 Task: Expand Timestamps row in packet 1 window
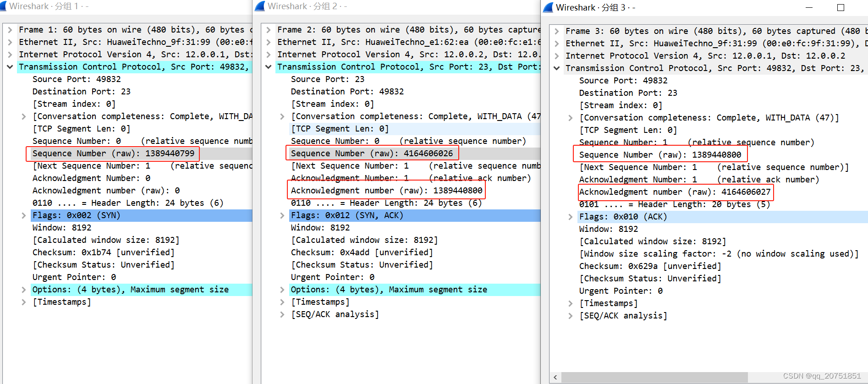(24, 302)
